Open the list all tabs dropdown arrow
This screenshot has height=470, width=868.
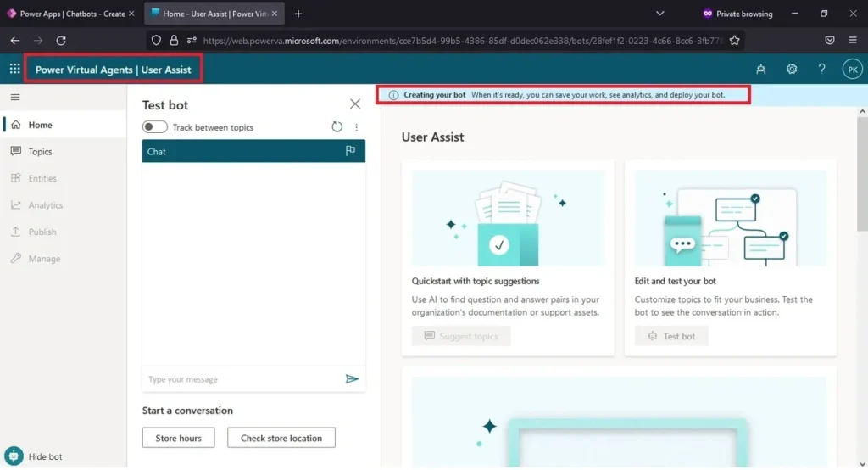659,14
